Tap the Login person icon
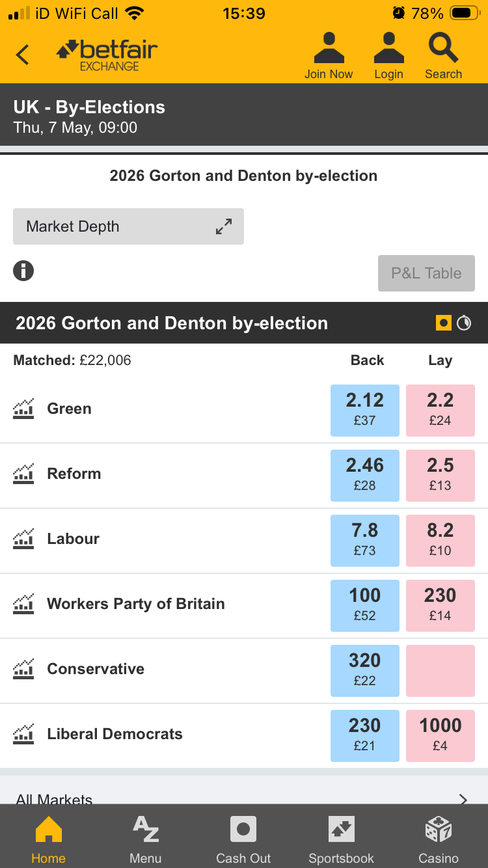Image resolution: width=488 pixels, height=868 pixels. point(388,49)
